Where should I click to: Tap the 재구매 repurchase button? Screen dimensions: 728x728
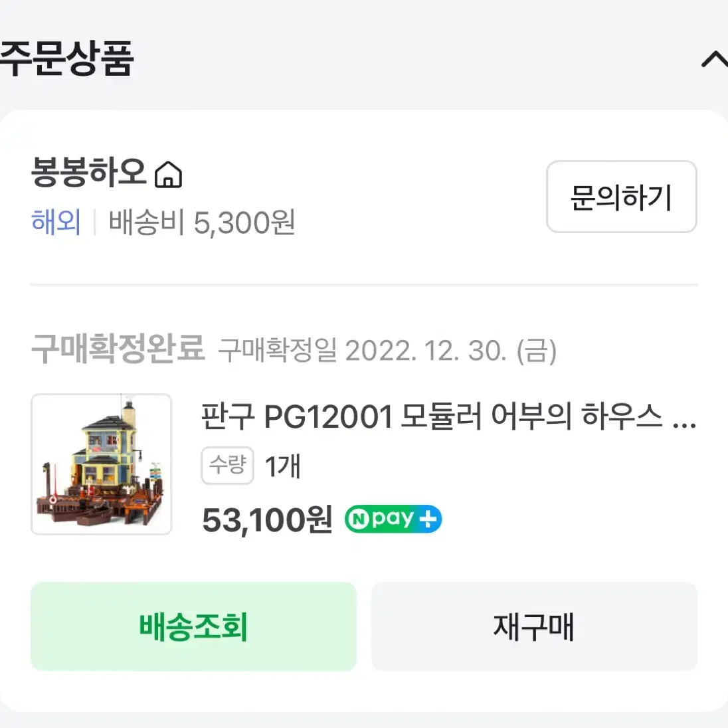click(x=534, y=626)
